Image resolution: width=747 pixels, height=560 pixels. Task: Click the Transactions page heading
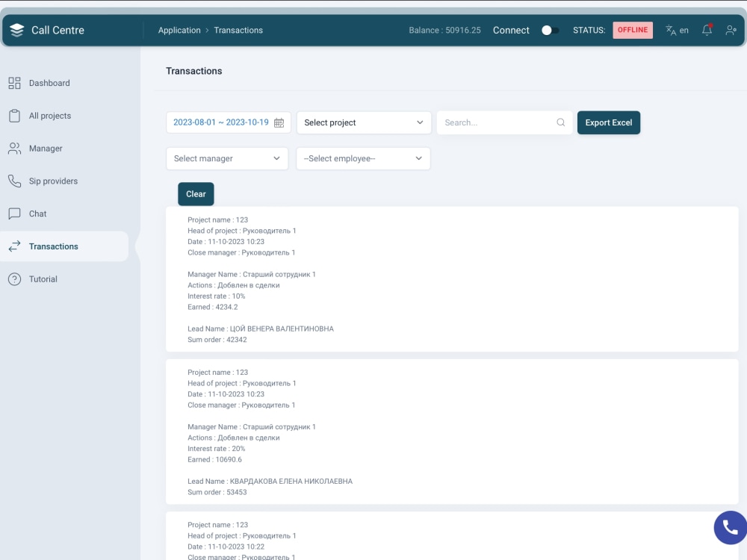(x=194, y=71)
